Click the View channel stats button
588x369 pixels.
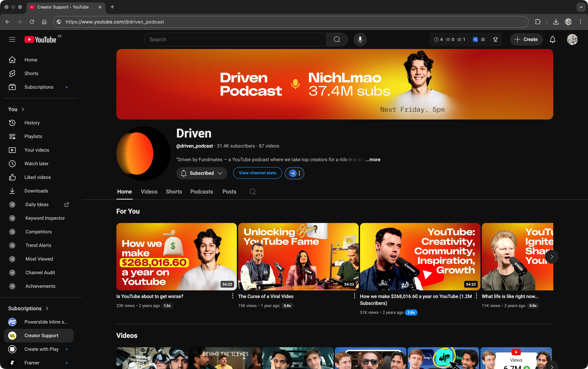click(x=257, y=173)
